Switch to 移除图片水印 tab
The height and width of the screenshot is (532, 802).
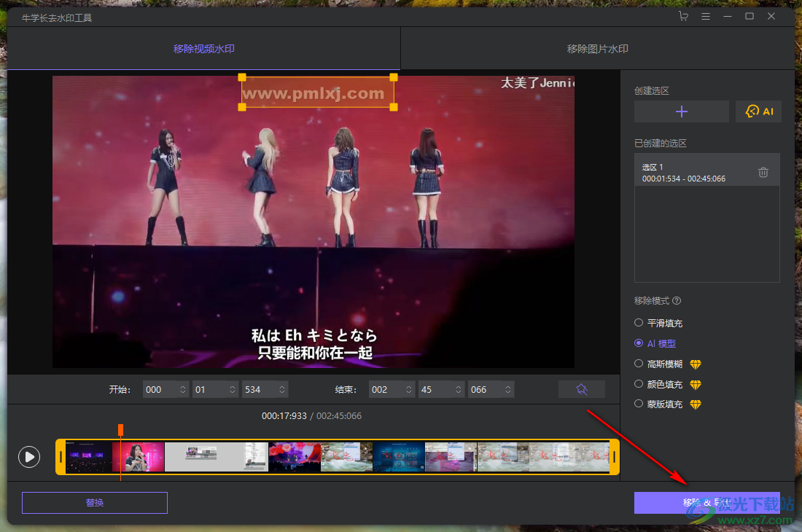click(597, 49)
